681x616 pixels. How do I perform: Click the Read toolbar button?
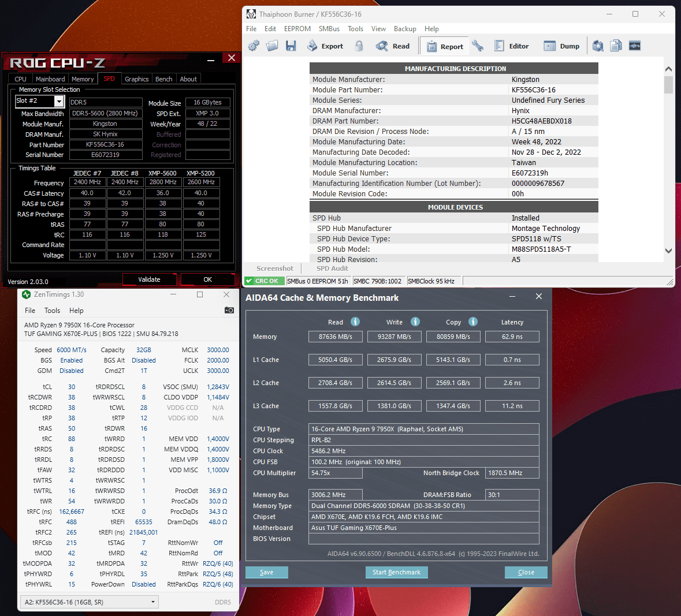pyautogui.click(x=393, y=46)
